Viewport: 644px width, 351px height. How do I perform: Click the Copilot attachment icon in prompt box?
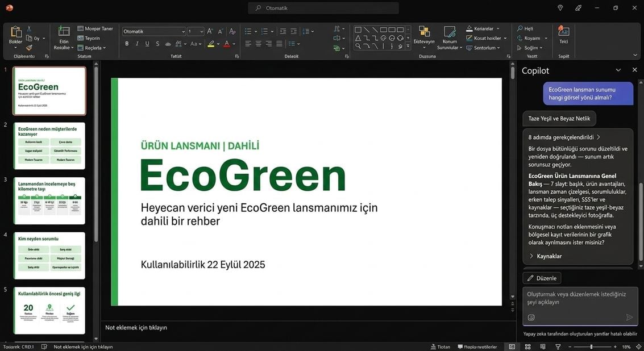(531, 317)
